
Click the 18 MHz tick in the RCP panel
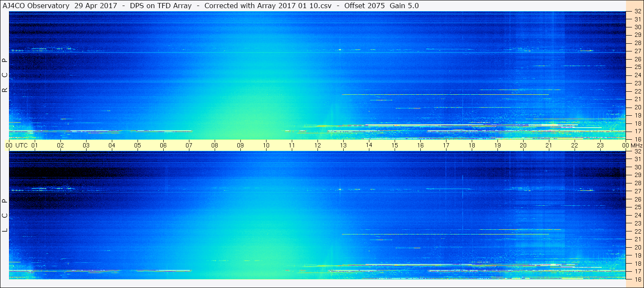click(637, 123)
